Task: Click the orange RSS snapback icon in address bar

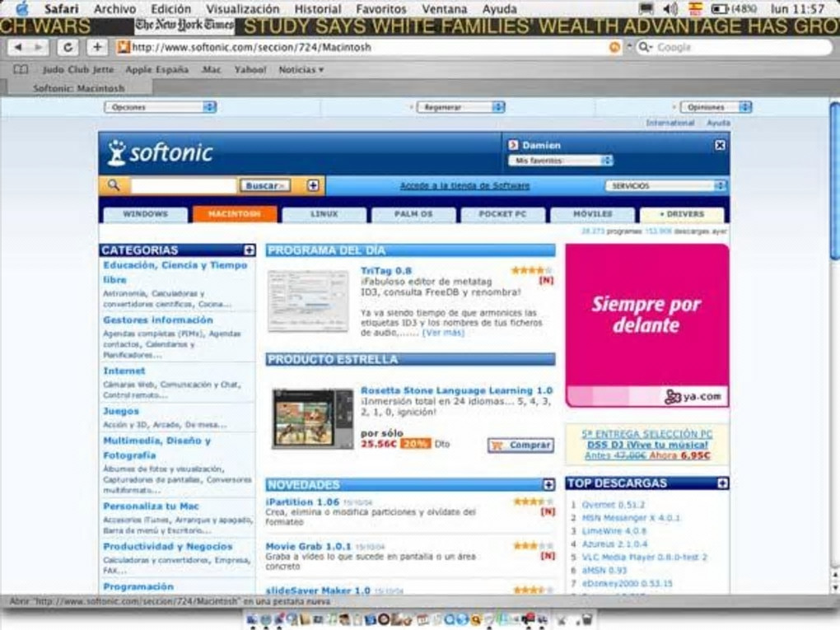Action: point(614,47)
